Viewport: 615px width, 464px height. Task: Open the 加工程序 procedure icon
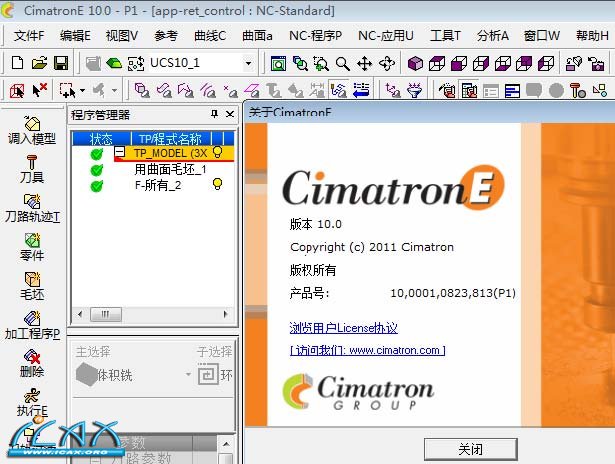pyautogui.click(x=31, y=318)
